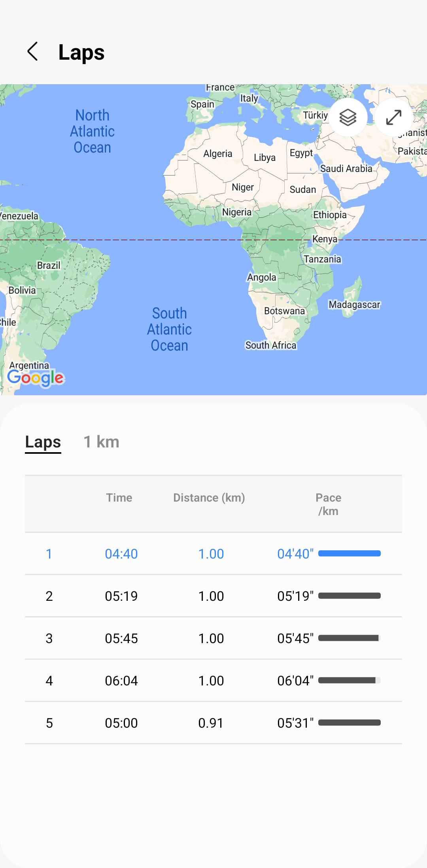
Task: Tap the Distance (km) column header
Action: (x=209, y=498)
